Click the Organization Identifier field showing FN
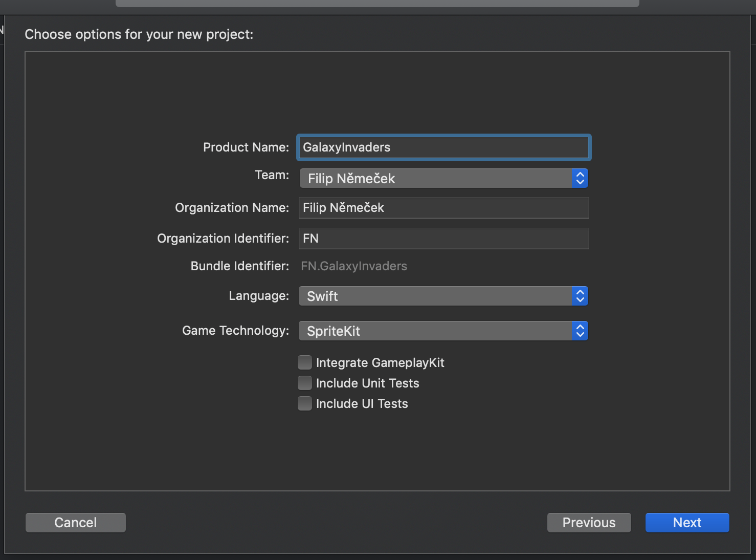756x560 pixels. [443, 238]
